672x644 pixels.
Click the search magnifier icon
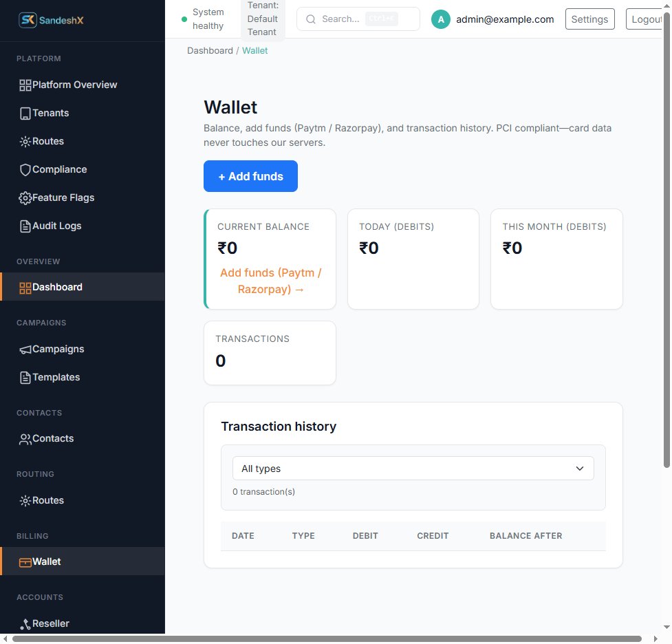pyautogui.click(x=311, y=19)
